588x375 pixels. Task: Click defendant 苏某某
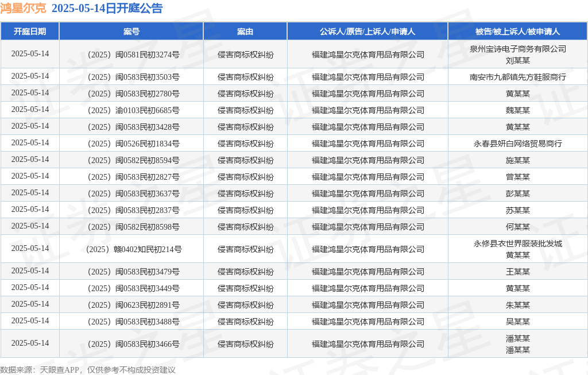(518, 210)
